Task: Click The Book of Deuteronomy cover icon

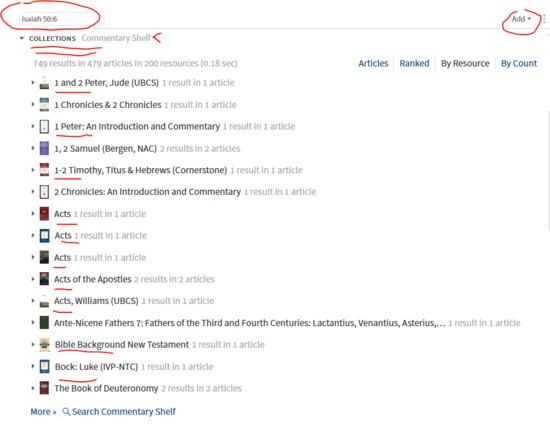Action: [x=44, y=388]
